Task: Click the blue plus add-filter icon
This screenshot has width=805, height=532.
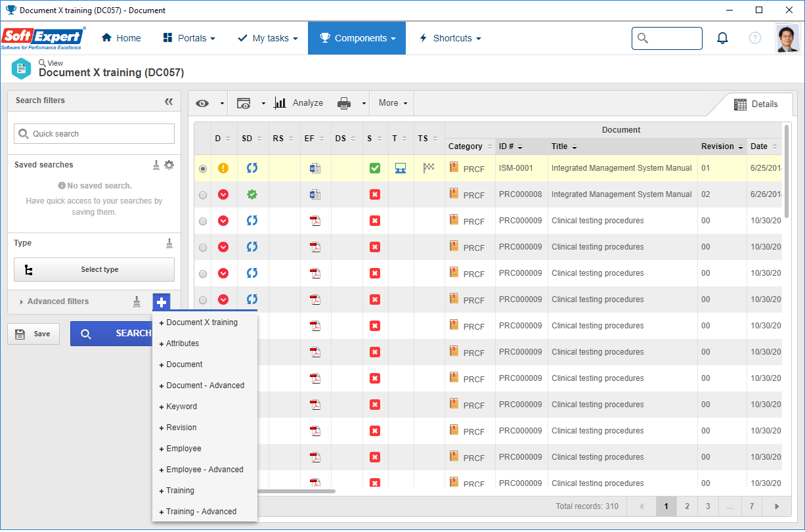Action: (x=162, y=302)
